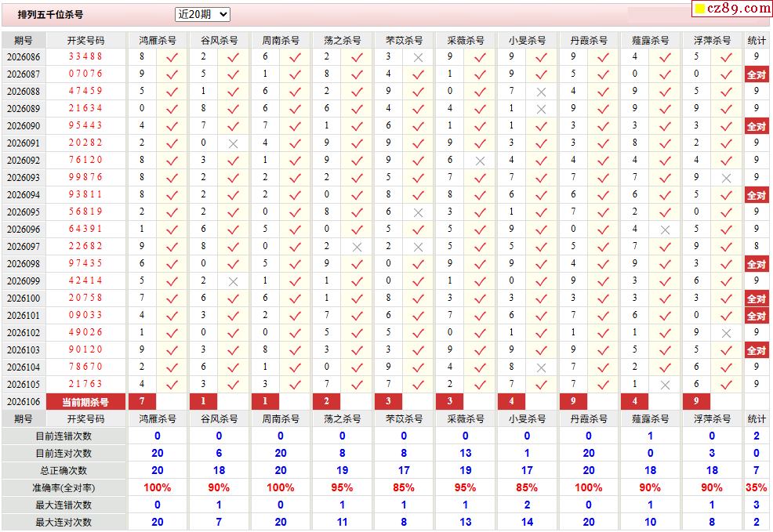Click the winning number 33488
The width and height of the screenshot is (773, 532).
coord(85,56)
